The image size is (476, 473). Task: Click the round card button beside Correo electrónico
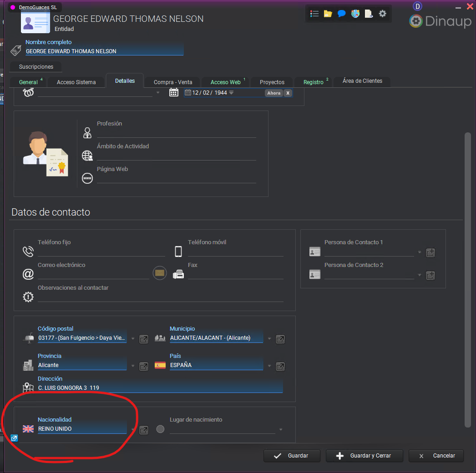tap(160, 273)
